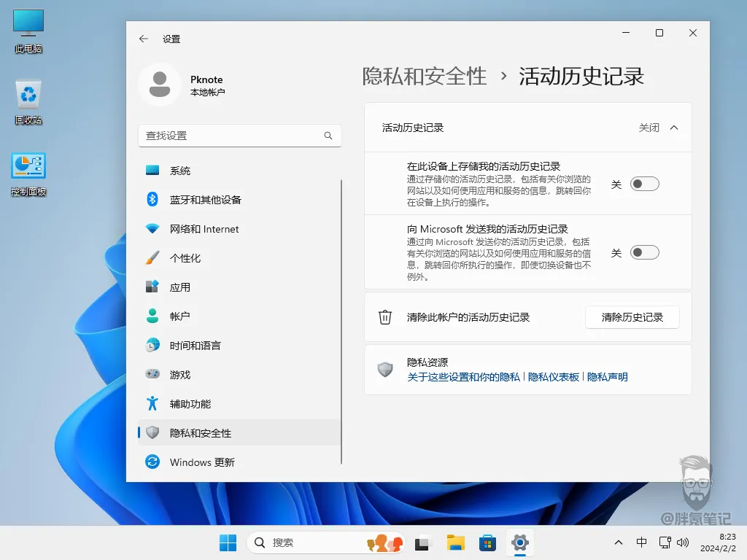Open 关于这些设置和你的隐私 link
The height and width of the screenshot is (560, 747).
point(463,377)
